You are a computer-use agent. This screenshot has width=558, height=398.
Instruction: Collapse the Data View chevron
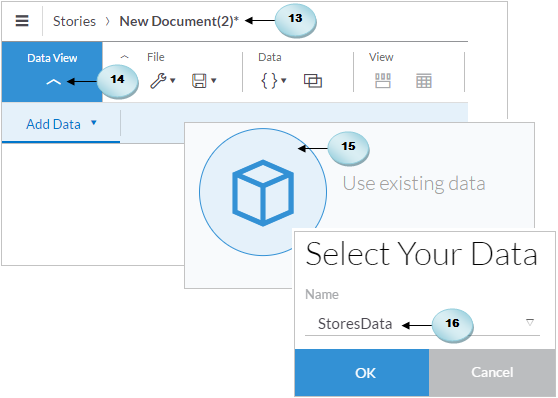[x=53, y=82]
